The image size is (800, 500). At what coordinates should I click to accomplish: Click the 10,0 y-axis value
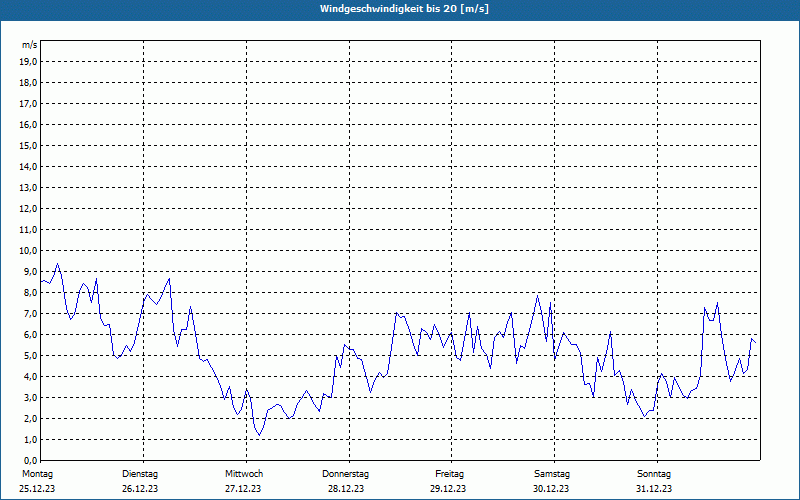point(28,251)
